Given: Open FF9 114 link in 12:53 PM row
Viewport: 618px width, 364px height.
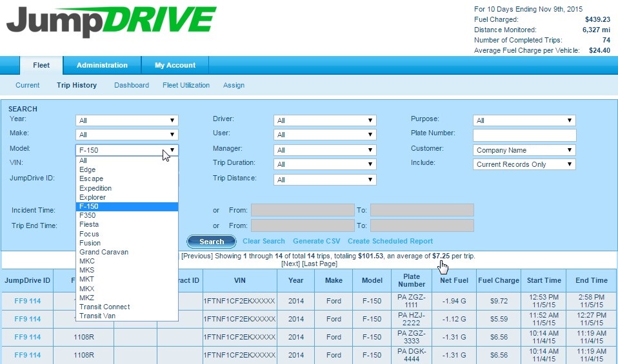Looking at the screenshot, I should coord(28,301).
